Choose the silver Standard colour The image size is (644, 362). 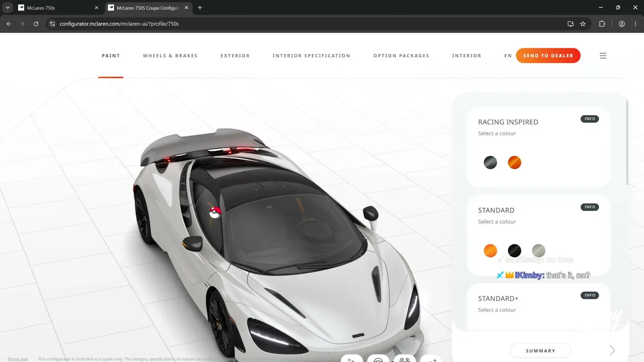point(538,250)
